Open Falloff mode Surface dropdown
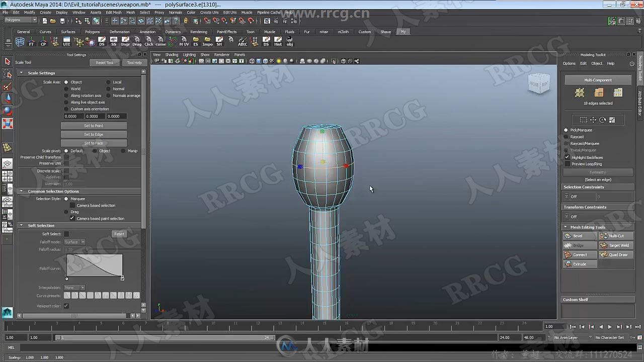This screenshot has height=362, width=644. pyautogui.click(x=75, y=242)
